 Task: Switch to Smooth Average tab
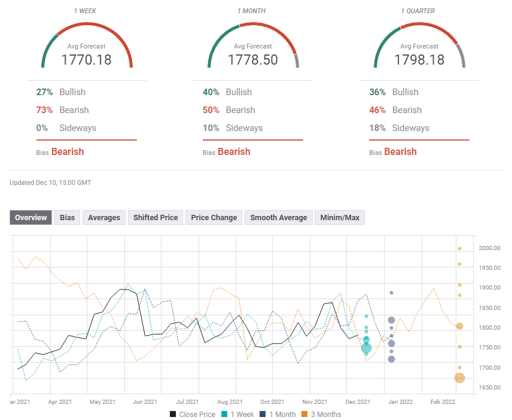(278, 218)
